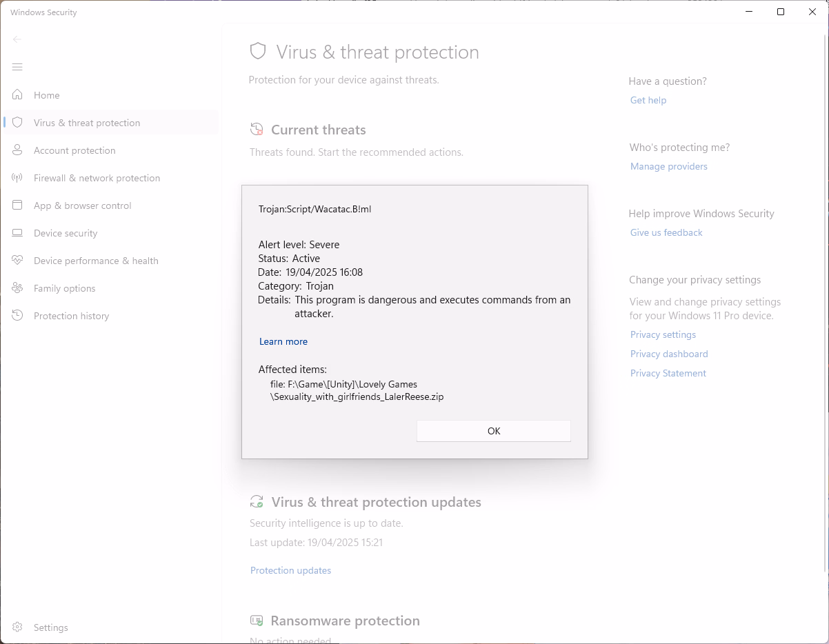
Task: Click the Get help link
Action: point(648,100)
